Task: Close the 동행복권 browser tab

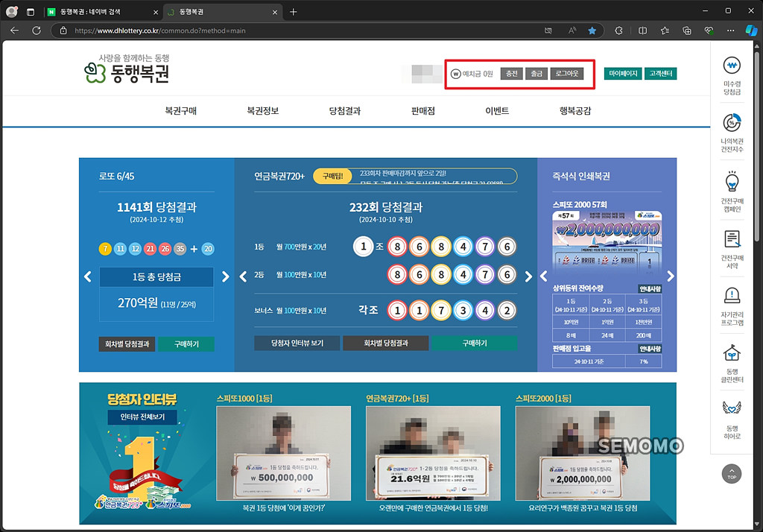Action: pyautogui.click(x=275, y=12)
